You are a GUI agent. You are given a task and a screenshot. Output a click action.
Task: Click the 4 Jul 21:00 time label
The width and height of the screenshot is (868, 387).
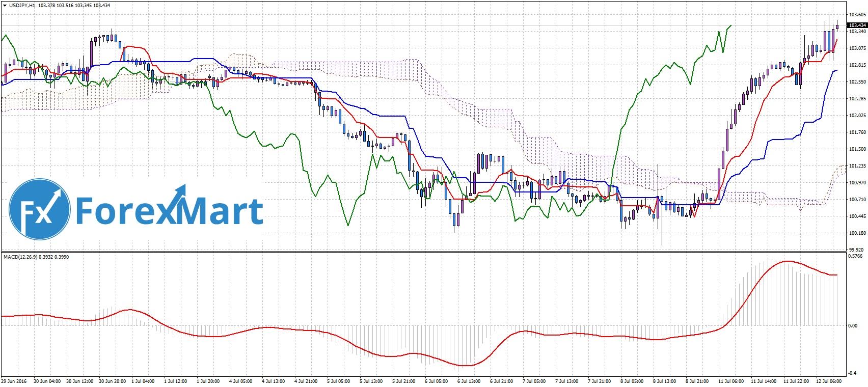(x=307, y=381)
